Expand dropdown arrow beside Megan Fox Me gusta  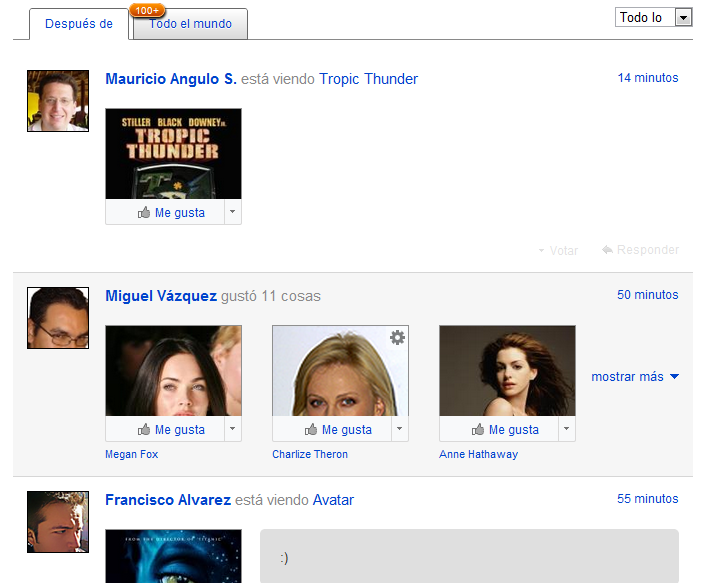pyautogui.click(x=233, y=429)
